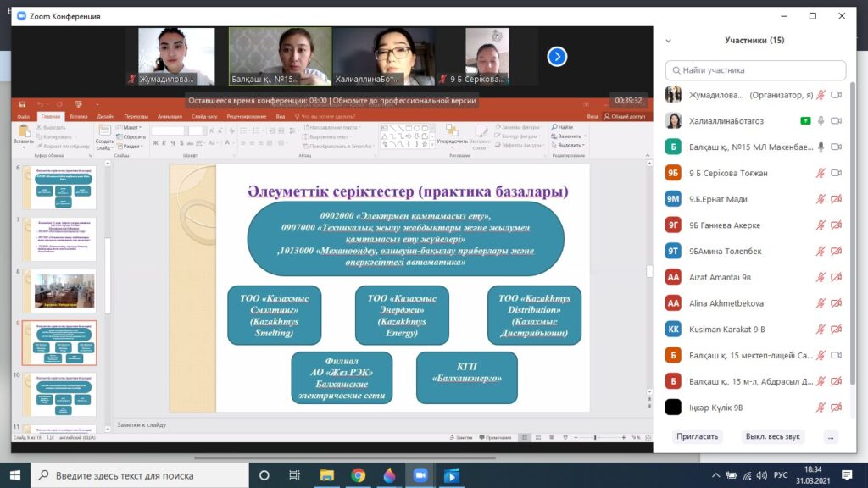The image size is (868, 488).
Task: Open Выделить select dropdown in ribbon
Action: [x=569, y=145]
